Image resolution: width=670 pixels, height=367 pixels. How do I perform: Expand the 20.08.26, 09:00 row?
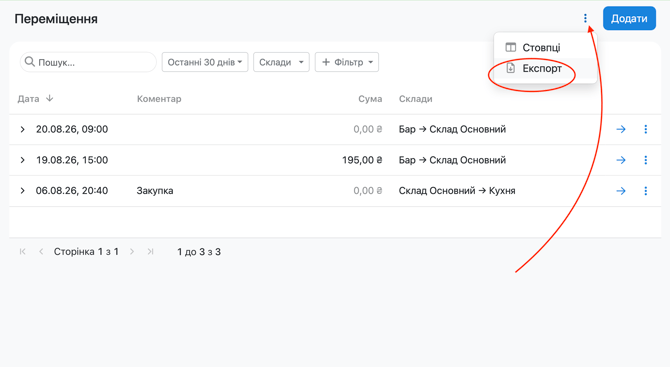pyautogui.click(x=23, y=129)
